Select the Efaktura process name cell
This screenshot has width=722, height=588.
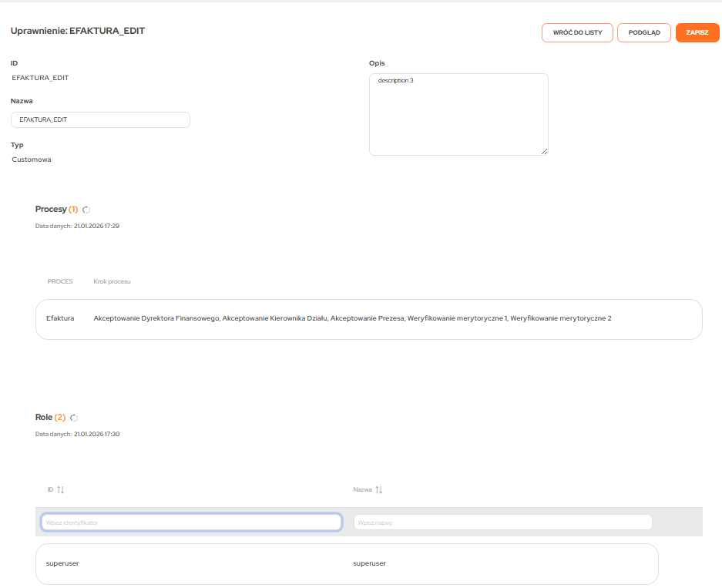pos(60,318)
